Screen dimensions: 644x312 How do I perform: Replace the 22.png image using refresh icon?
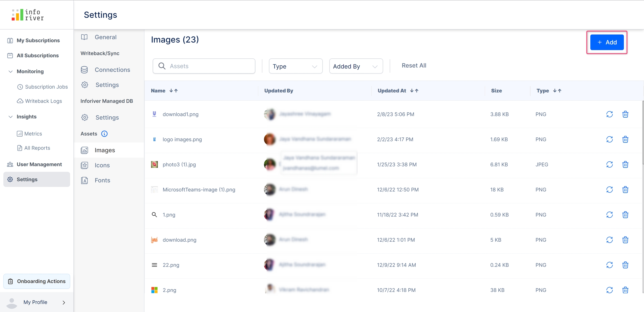tap(609, 265)
